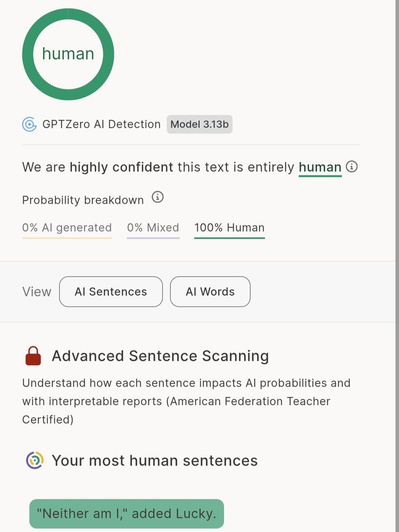Click the Advanced Sentence Scanning description text

click(x=186, y=401)
